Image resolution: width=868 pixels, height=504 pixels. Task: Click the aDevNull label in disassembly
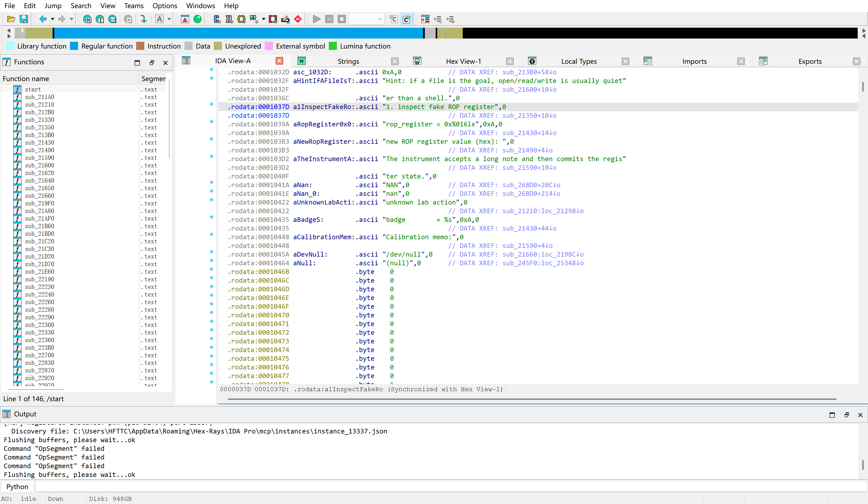pyautogui.click(x=310, y=255)
